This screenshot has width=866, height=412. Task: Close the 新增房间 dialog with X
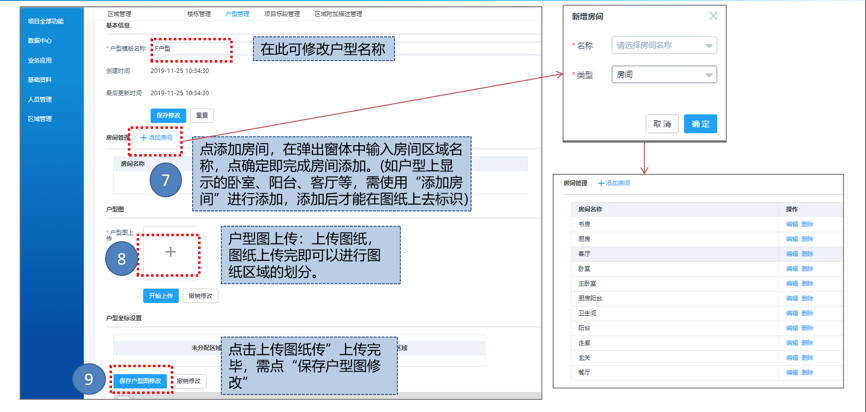pos(713,17)
